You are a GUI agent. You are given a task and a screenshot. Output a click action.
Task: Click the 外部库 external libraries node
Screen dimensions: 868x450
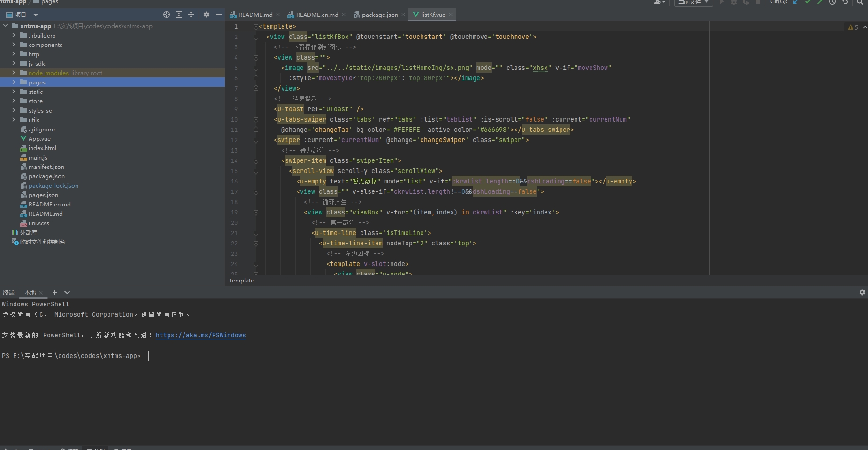(28, 232)
